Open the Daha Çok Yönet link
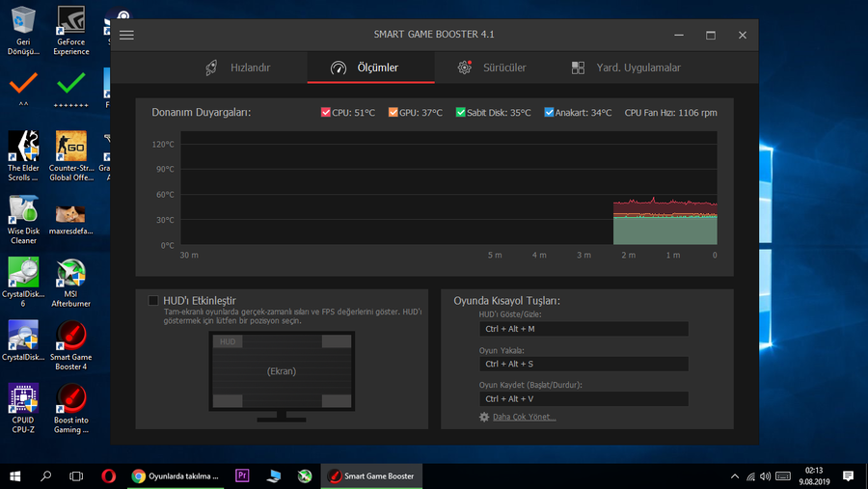Screen dimensions: 868x489 [525, 417]
